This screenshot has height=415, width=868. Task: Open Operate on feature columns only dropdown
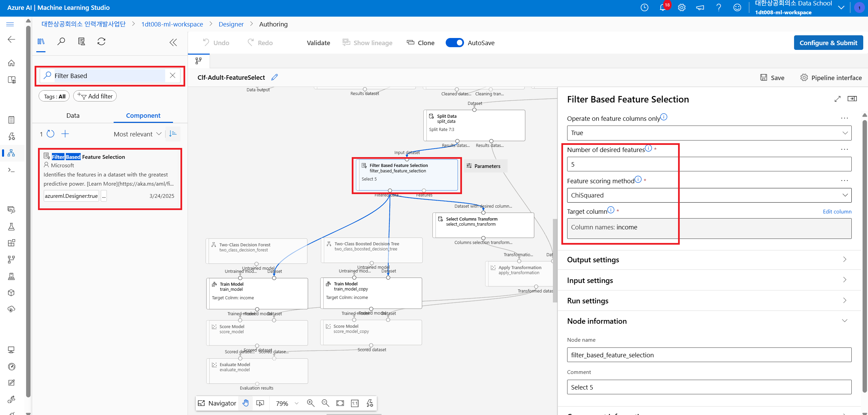click(x=709, y=133)
